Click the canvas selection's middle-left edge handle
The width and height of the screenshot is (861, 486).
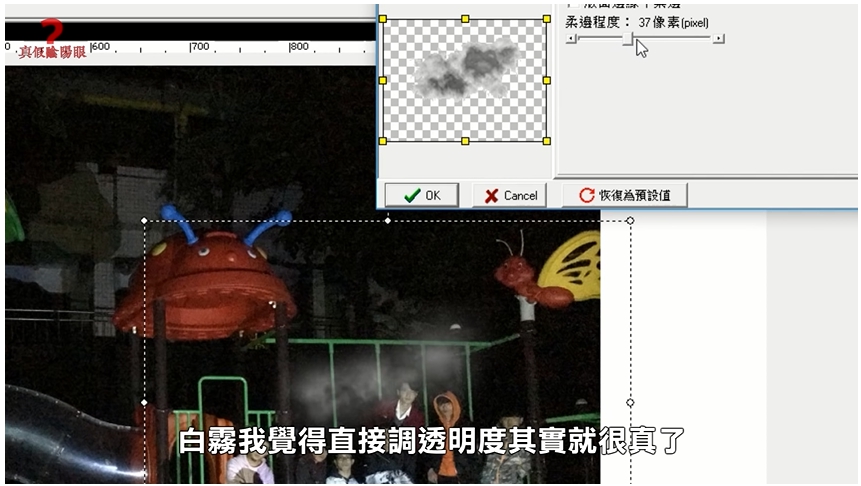(x=144, y=403)
